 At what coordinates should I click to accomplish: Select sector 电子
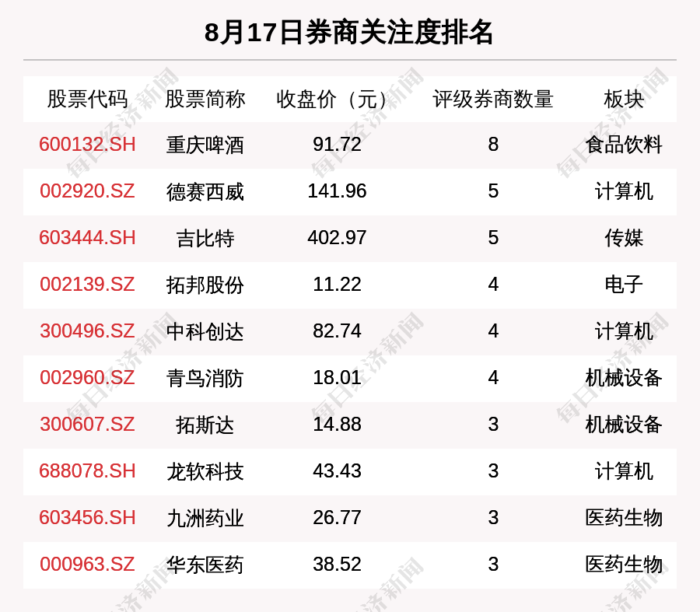624,285
